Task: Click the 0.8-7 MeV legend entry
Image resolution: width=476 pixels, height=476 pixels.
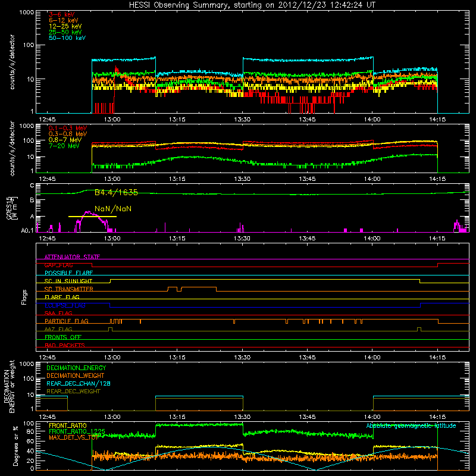Action: [x=65, y=140]
